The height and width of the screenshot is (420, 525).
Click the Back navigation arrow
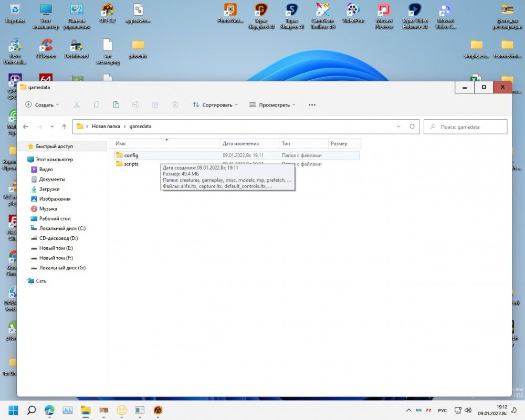25,127
